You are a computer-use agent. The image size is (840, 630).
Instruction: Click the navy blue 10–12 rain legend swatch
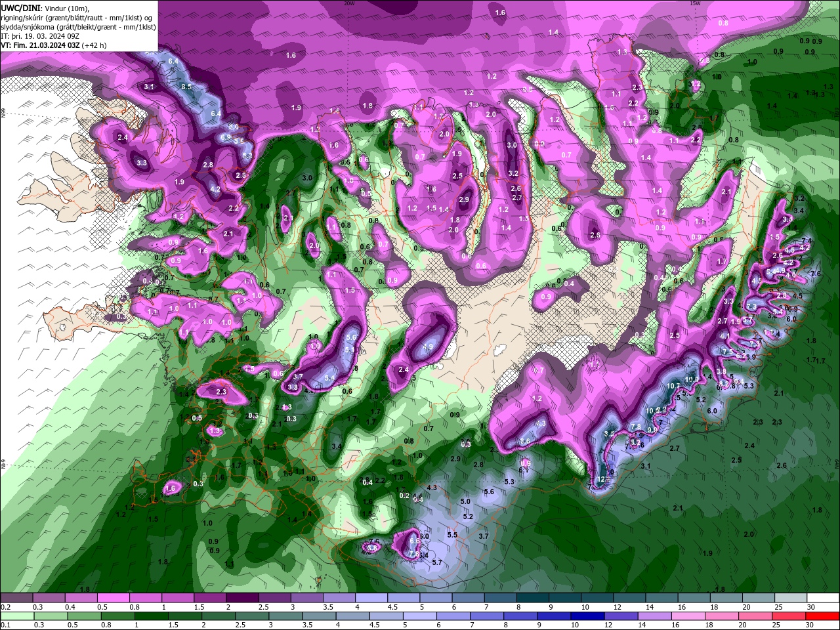(586, 616)
